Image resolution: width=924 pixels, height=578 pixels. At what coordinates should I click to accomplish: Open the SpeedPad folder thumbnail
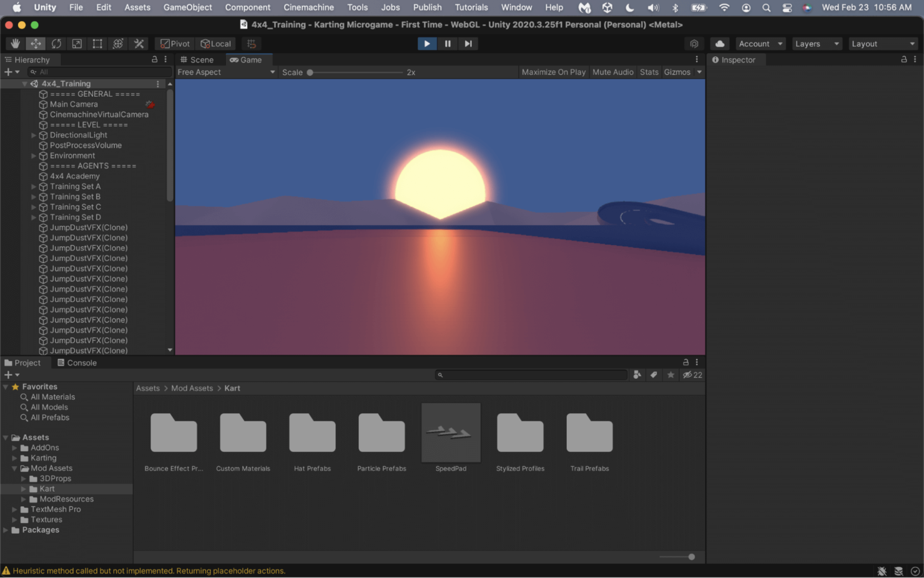pyautogui.click(x=451, y=432)
